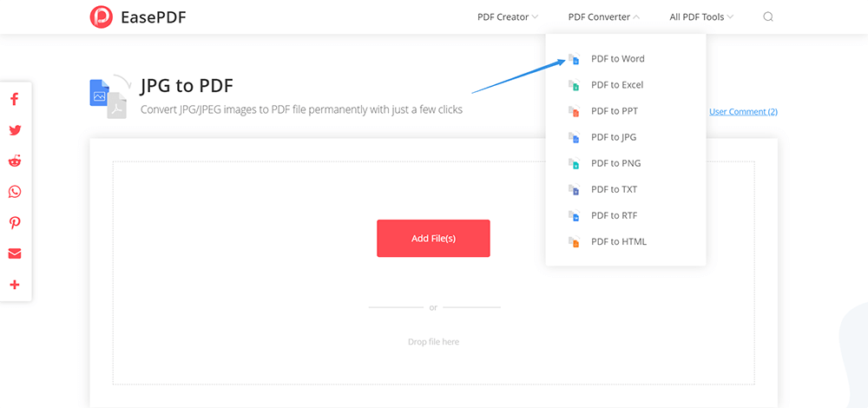Open the search magnifier icon
The width and height of the screenshot is (868, 408).
[x=768, y=16]
